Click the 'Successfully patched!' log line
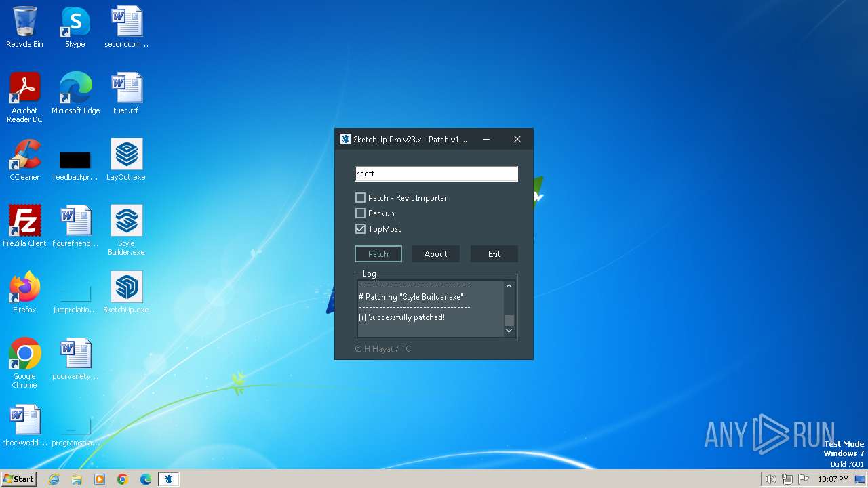The image size is (868, 488). coord(401,317)
